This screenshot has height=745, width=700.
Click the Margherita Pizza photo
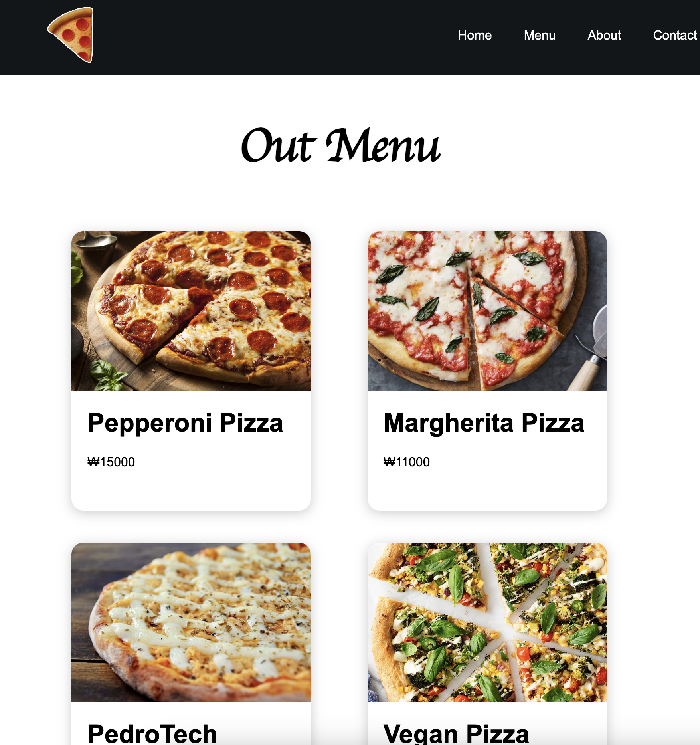tap(487, 311)
